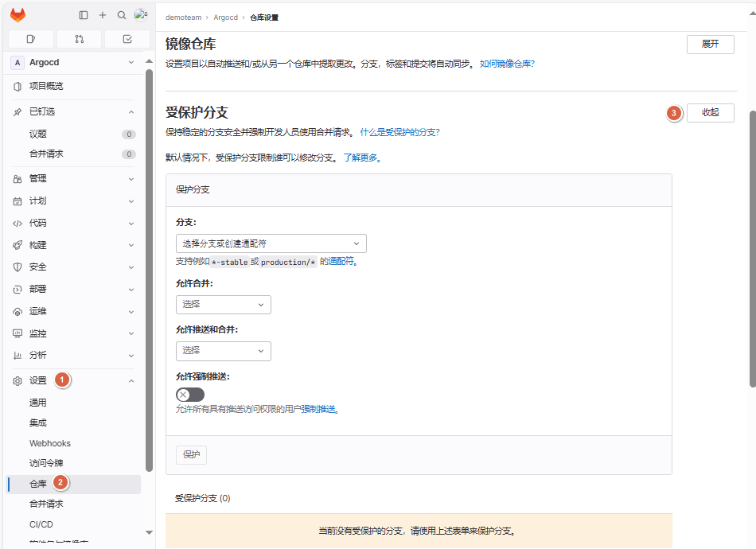Open merge requests icon button

tap(79, 39)
